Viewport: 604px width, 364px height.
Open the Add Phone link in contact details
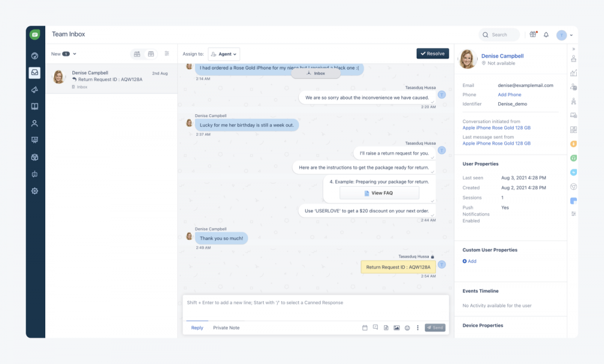509,95
